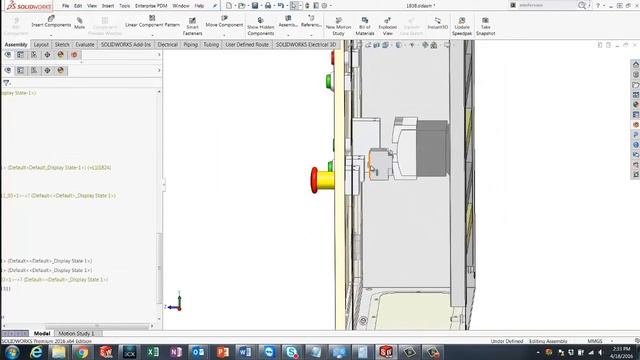The height and width of the screenshot is (360, 640).
Task: Open Word from the taskbar
Action: tap(245, 352)
